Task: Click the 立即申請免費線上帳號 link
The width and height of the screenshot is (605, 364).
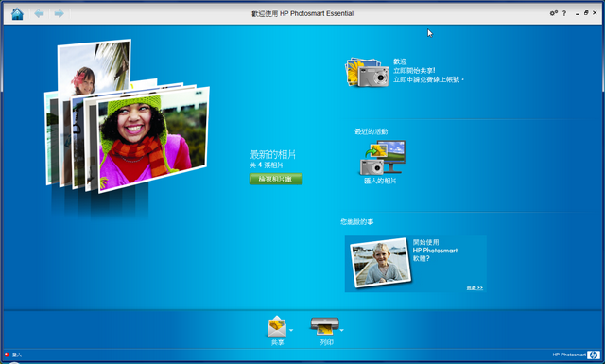Action: pos(428,80)
